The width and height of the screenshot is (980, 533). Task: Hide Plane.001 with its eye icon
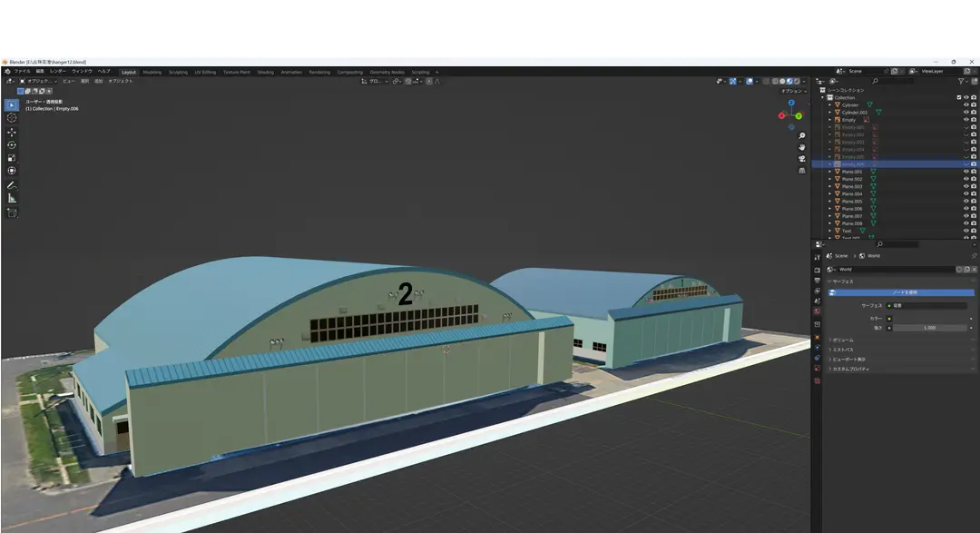[966, 172]
